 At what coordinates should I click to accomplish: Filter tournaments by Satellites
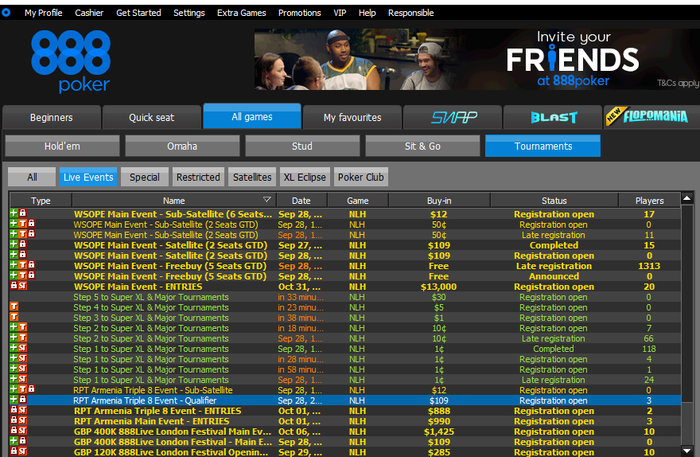(x=252, y=177)
